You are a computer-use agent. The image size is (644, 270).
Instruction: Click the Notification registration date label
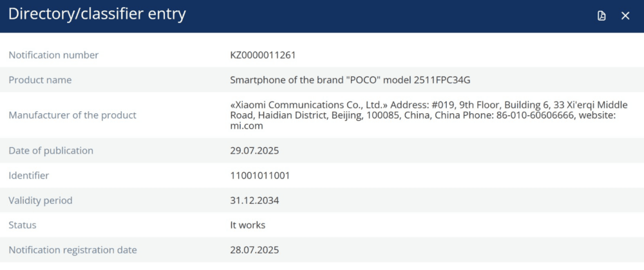(73, 249)
